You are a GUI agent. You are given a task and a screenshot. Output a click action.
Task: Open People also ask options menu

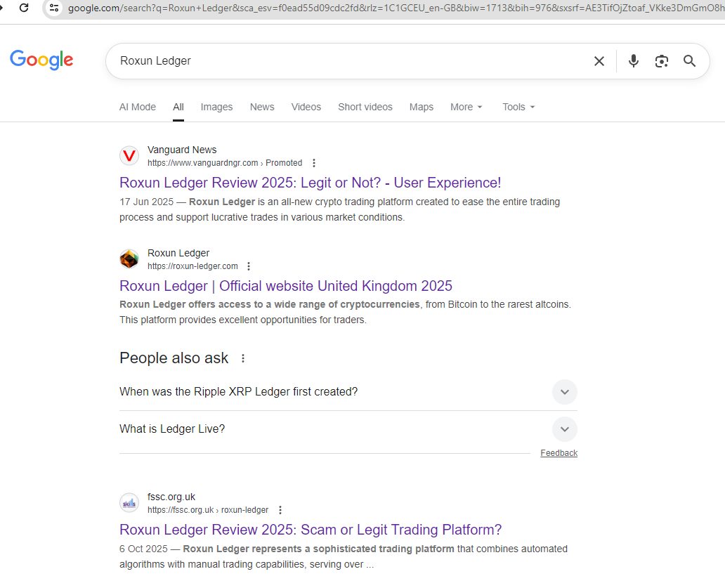[243, 358]
